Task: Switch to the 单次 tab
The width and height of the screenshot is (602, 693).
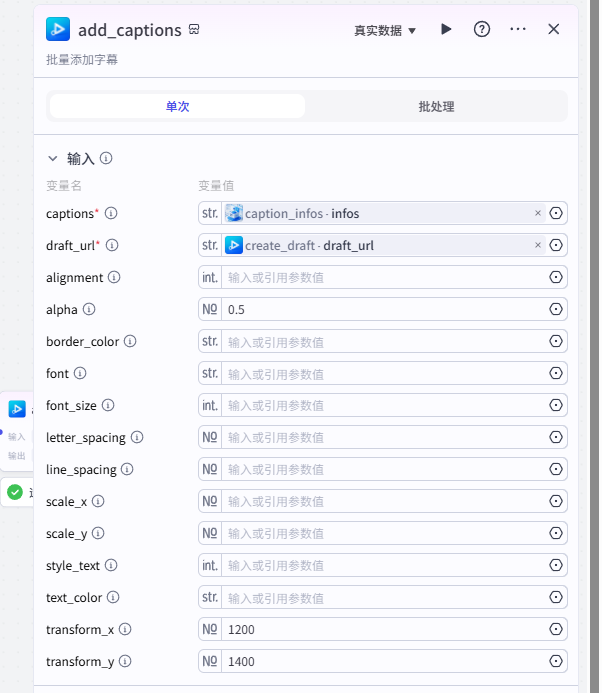Action: pyautogui.click(x=177, y=106)
